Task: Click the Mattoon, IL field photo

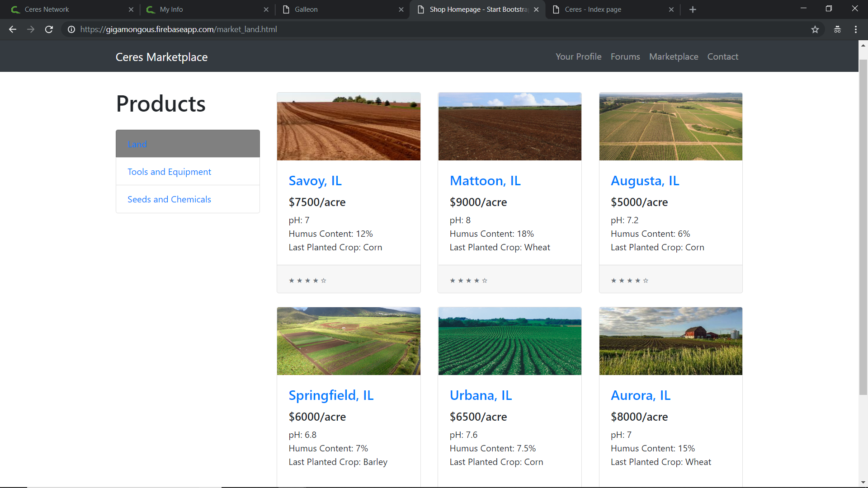Action: coord(509,127)
